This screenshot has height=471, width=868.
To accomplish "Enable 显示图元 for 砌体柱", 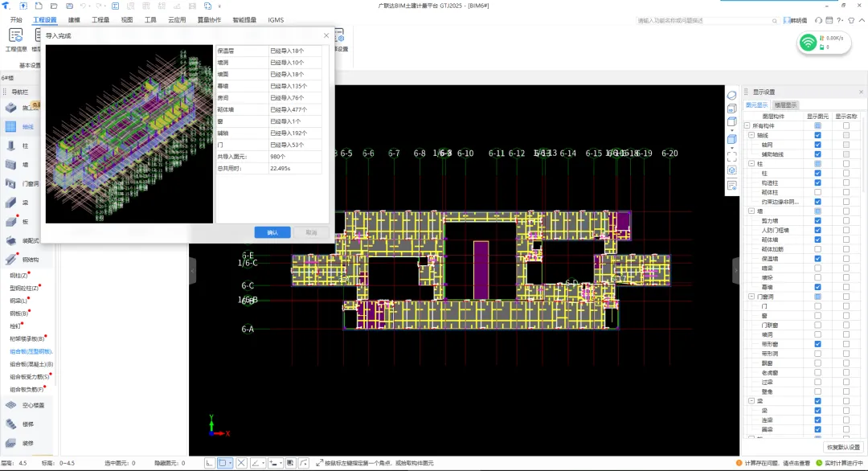I will [x=817, y=192].
